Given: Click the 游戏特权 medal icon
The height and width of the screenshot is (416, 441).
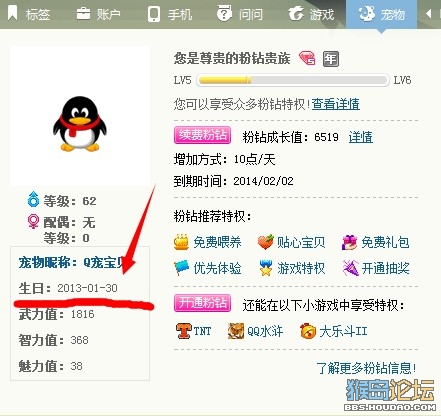Looking at the screenshot, I should pyautogui.click(x=266, y=268).
